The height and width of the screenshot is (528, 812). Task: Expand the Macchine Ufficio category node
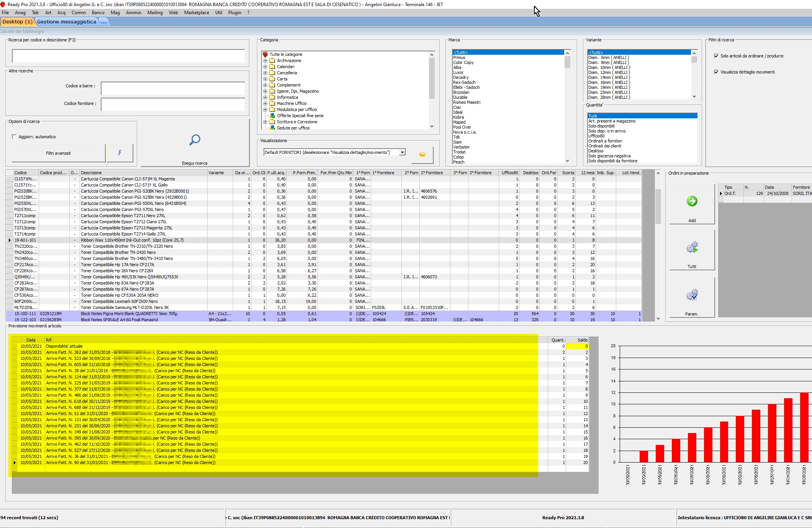[x=265, y=103]
